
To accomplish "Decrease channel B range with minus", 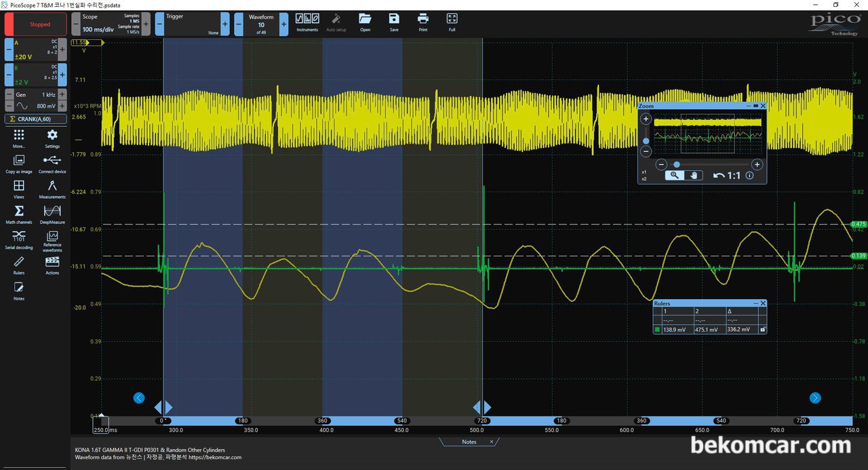I will [8, 75].
